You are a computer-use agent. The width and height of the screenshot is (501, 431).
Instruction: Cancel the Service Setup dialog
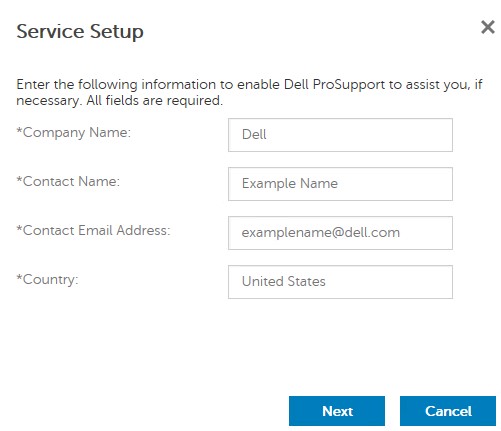coord(448,411)
